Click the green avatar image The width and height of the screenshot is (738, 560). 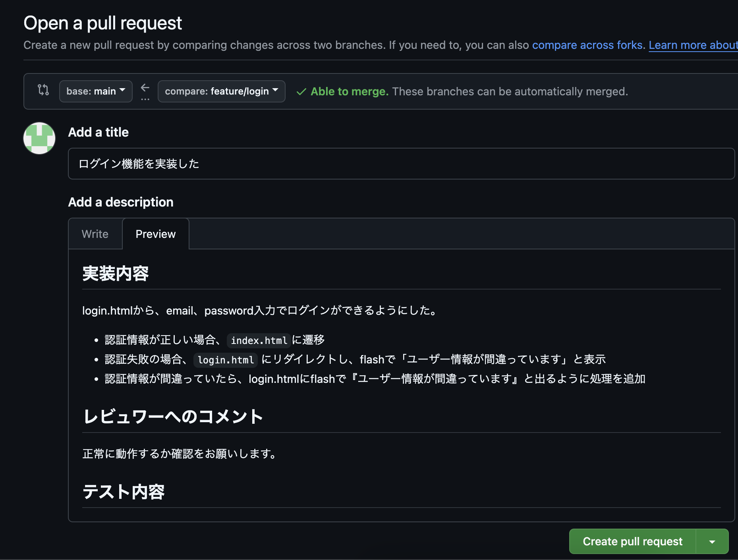coord(39,138)
